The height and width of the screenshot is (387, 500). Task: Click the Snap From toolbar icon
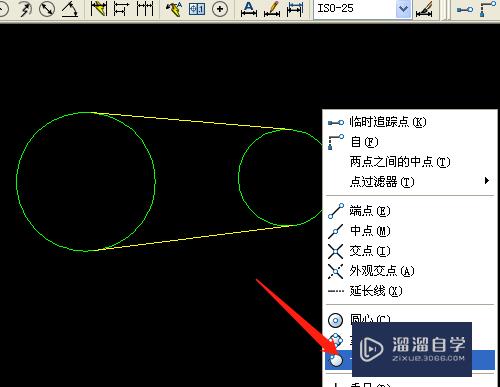(x=487, y=9)
